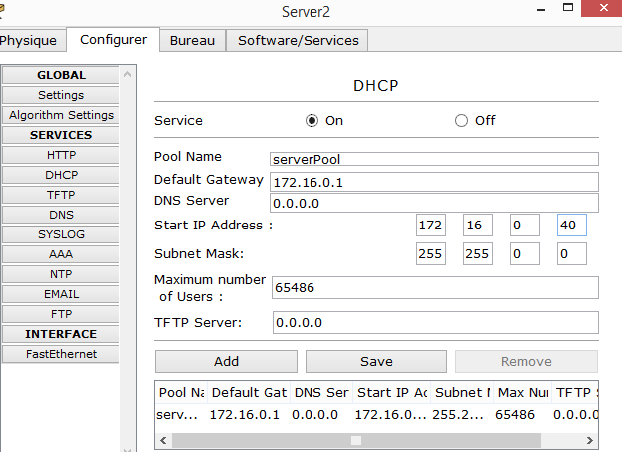Open the Bureau tab
The width and height of the screenshot is (623, 453).
click(x=192, y=41)
